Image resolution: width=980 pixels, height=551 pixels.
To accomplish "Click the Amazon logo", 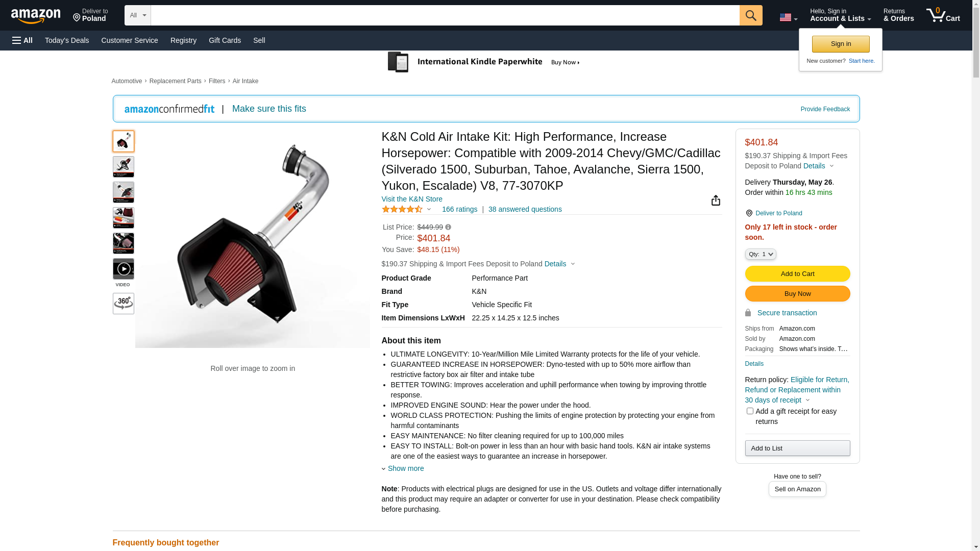I will pos(36,16).
